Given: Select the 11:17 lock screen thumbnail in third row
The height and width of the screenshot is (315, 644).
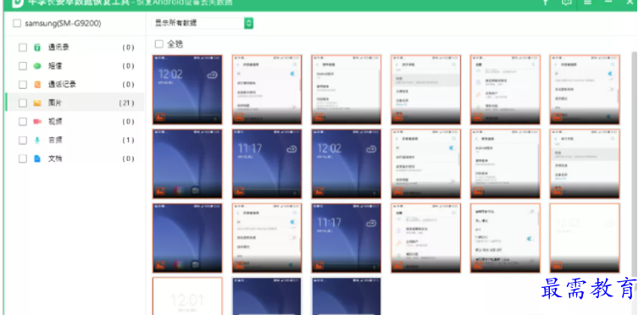Looking at the screenshot, I should click(347, 238).
